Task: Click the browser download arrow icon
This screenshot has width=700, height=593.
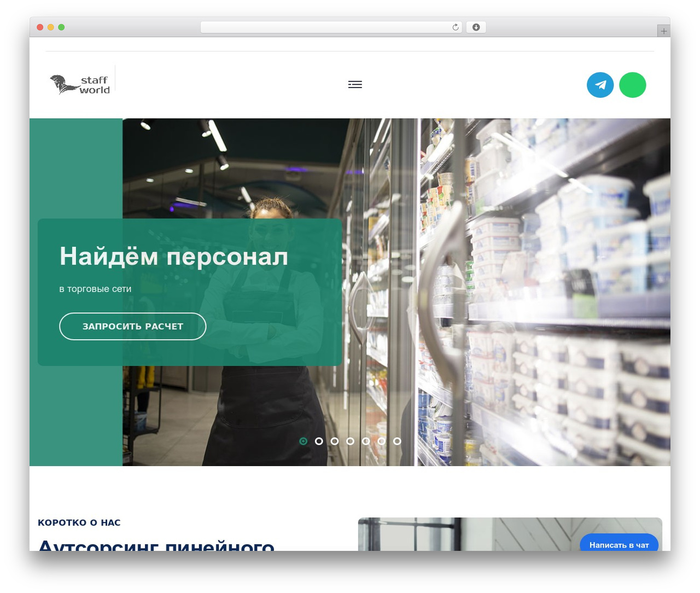Action: pyautogui.click(x=476, y=27)
